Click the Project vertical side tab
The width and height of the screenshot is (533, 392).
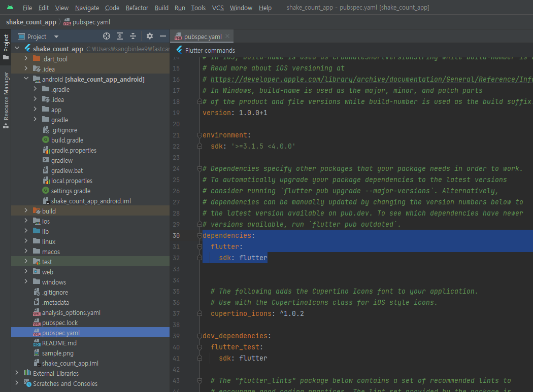[6, 44]
